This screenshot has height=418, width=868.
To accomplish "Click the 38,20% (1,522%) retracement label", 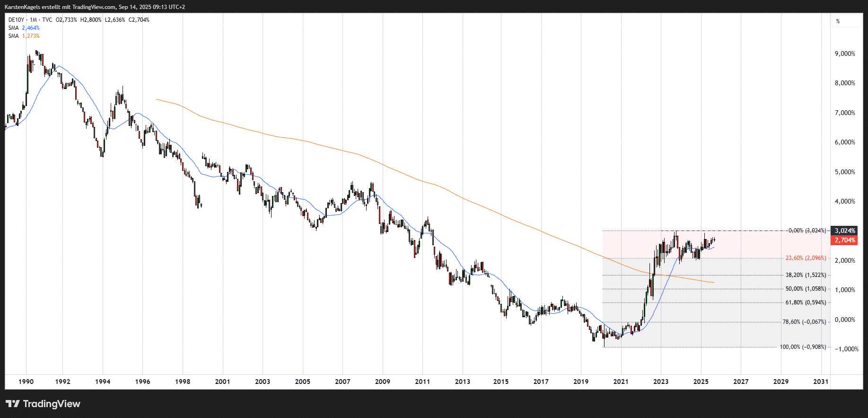I will coord(806,275).
